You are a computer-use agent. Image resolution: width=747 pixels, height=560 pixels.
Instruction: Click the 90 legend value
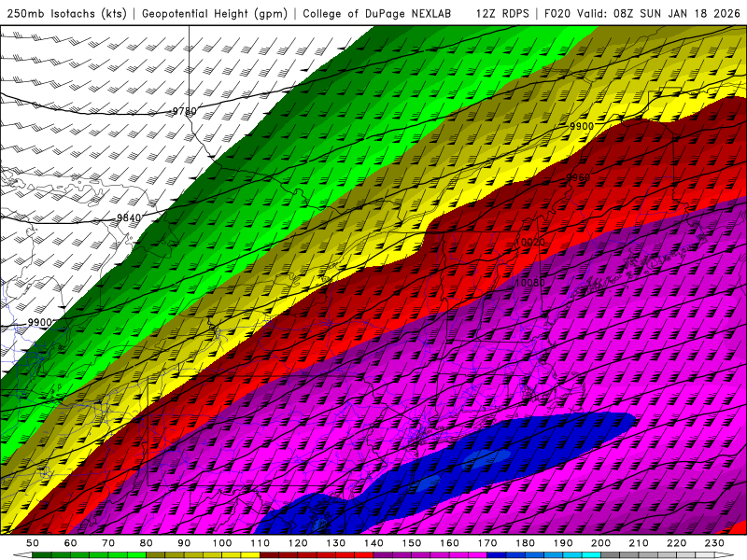pyautogui.click(x=184, y=543)
